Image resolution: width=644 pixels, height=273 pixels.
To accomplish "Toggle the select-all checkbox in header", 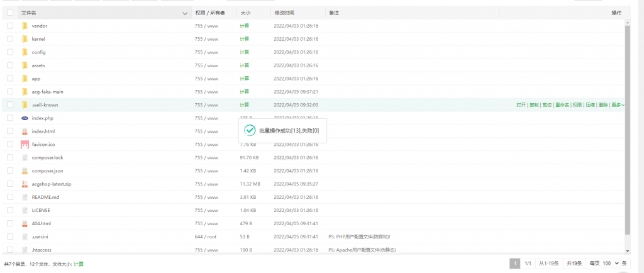I will pyautogui.click(x=10, y=13).
